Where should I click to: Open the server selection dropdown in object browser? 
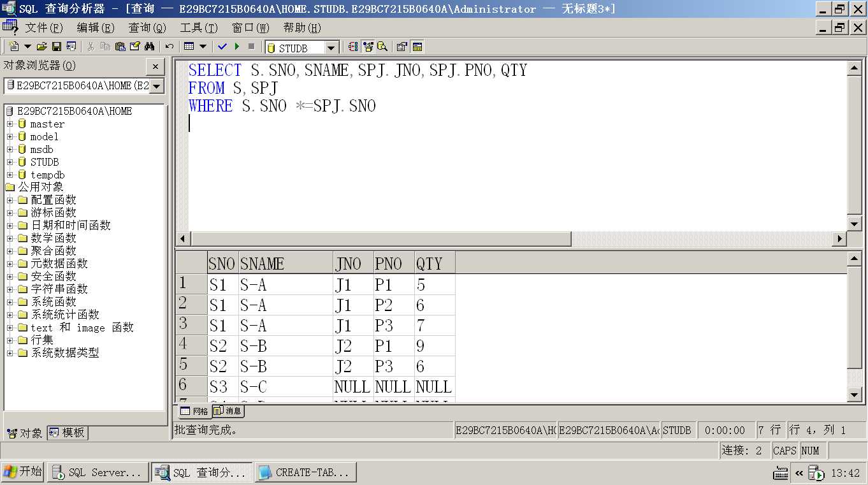(157, 86)
